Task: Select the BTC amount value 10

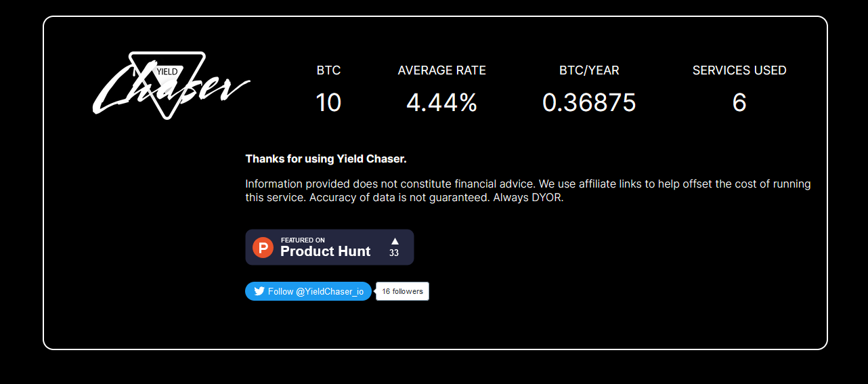Action: point(328,103)
